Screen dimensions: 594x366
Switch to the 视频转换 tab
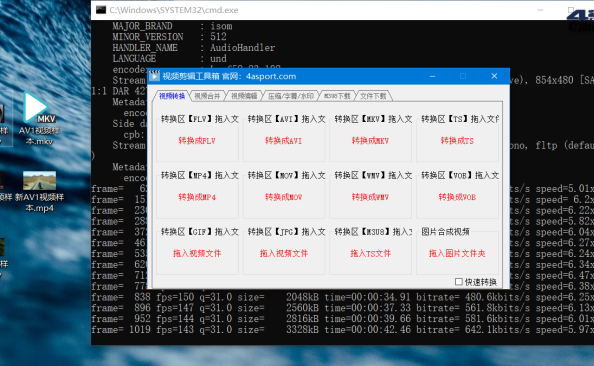tap(172, 96)
